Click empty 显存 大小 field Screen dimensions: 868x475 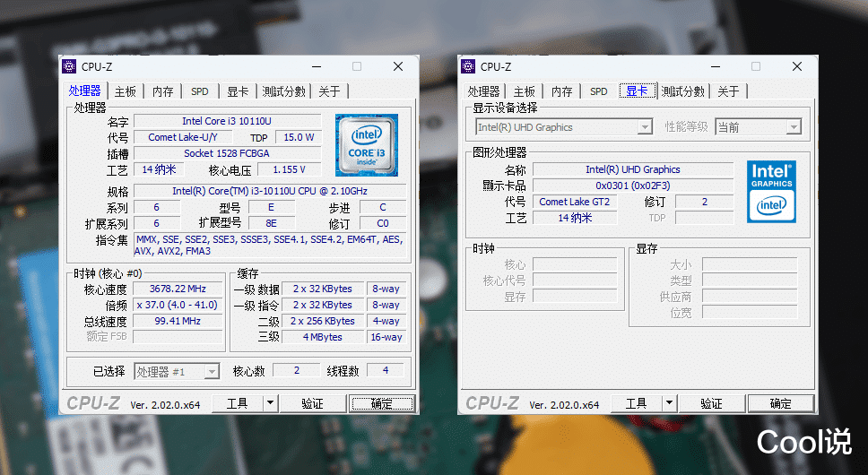click(750, 264)
